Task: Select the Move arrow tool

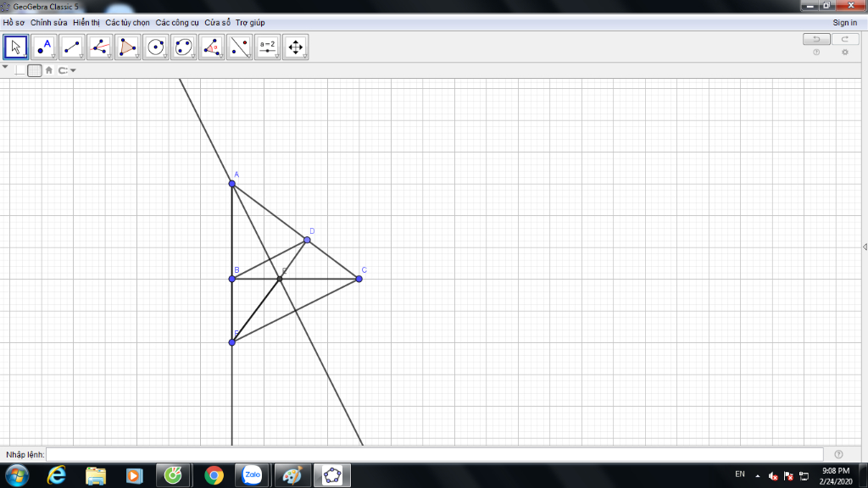Action: [15, 47]
